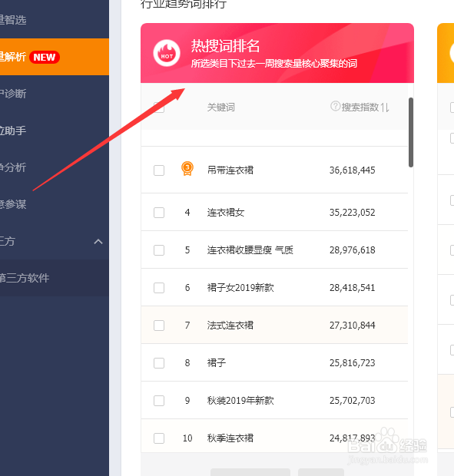Collapse the 三方 sidebar section chevron

point(98,242)
